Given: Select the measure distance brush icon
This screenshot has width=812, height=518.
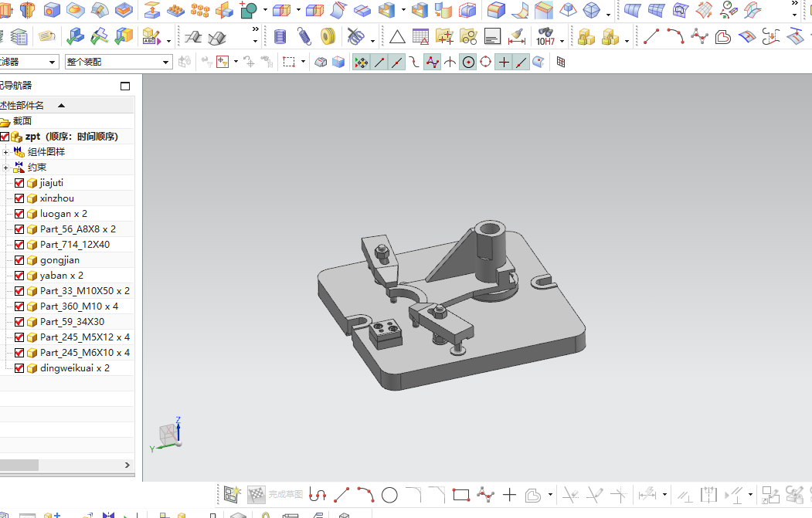Looking at the screenshot, I should (x=516, y=36).
